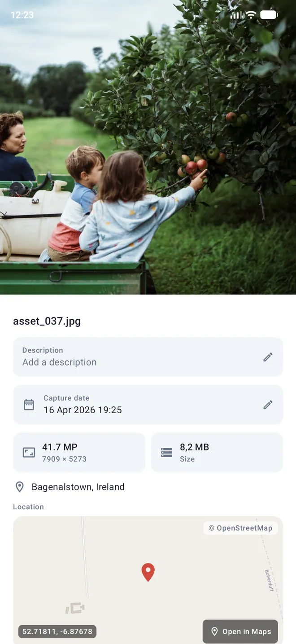This screenshot has width=296, height=644.
Task: Tap the image dimensions icon near 41.7 MP
Action: tap(29, 452)
